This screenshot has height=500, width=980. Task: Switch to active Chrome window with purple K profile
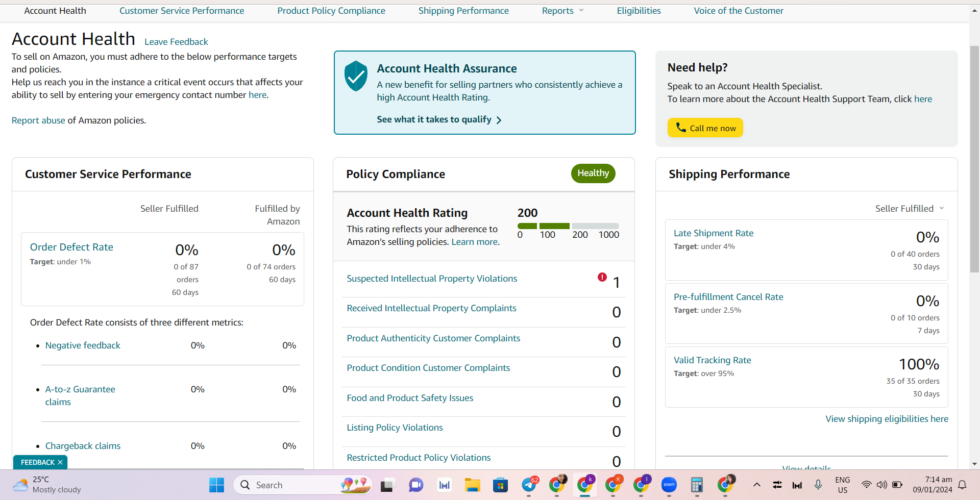(585, 485)
